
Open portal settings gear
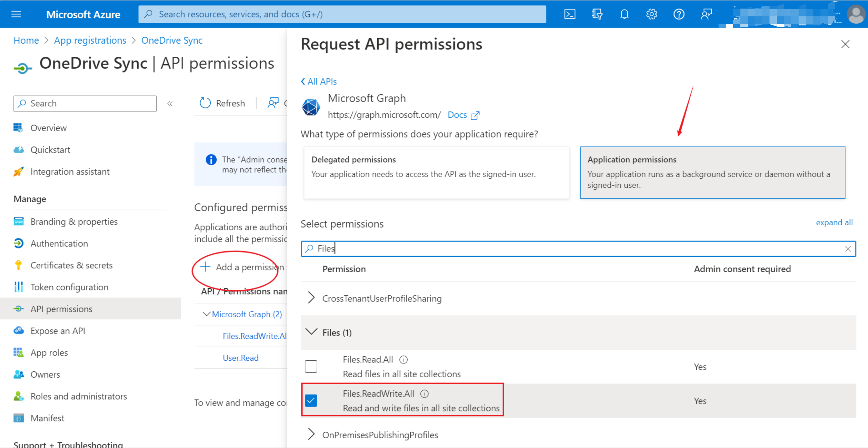[x=652, y=14]
